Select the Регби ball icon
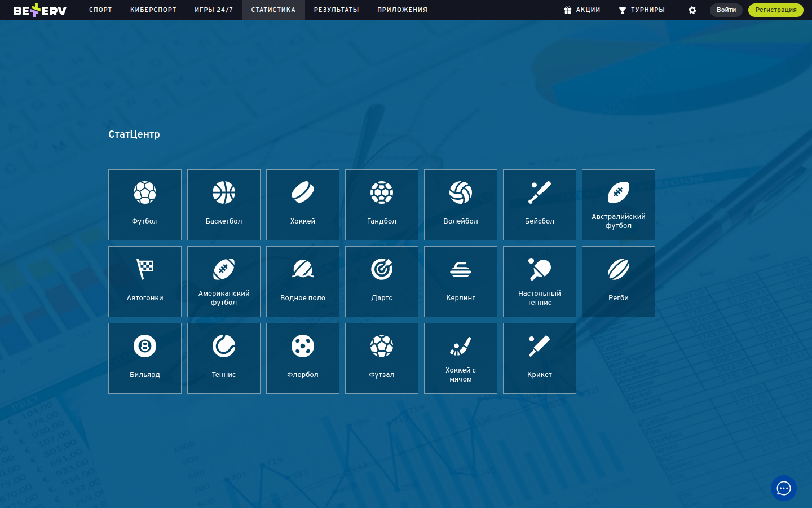This screenshot has width=812, height=508. pos(619,269)
